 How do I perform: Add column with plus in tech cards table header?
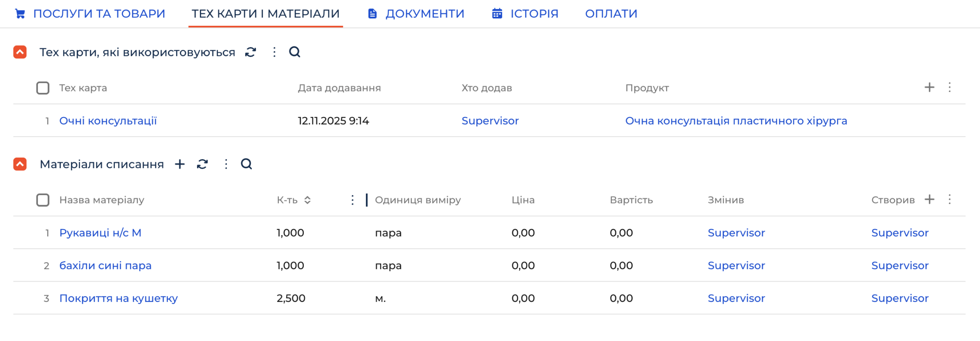929,87
